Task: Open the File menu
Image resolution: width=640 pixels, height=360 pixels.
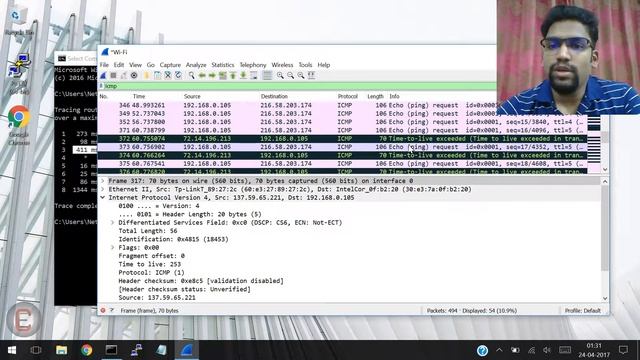Action: tap(104, 65)
